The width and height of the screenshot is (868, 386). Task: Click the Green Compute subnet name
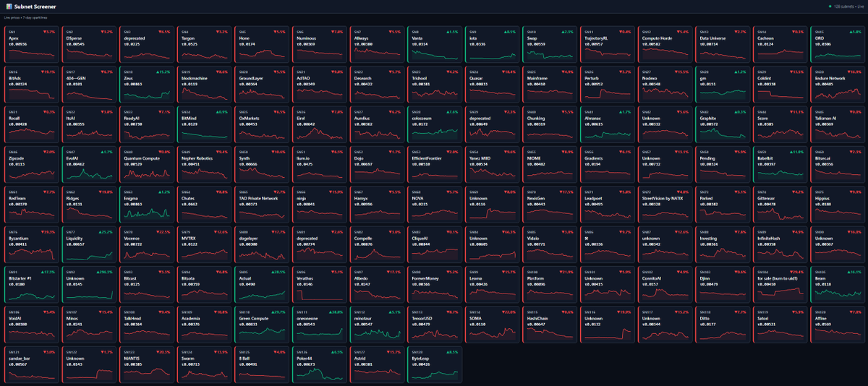(x=253, y=317)
